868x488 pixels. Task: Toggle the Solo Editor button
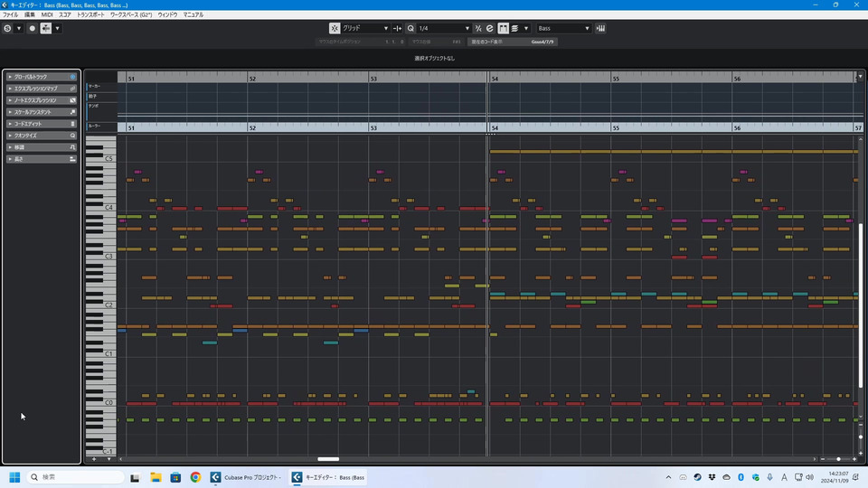click(x=7, y=28)
